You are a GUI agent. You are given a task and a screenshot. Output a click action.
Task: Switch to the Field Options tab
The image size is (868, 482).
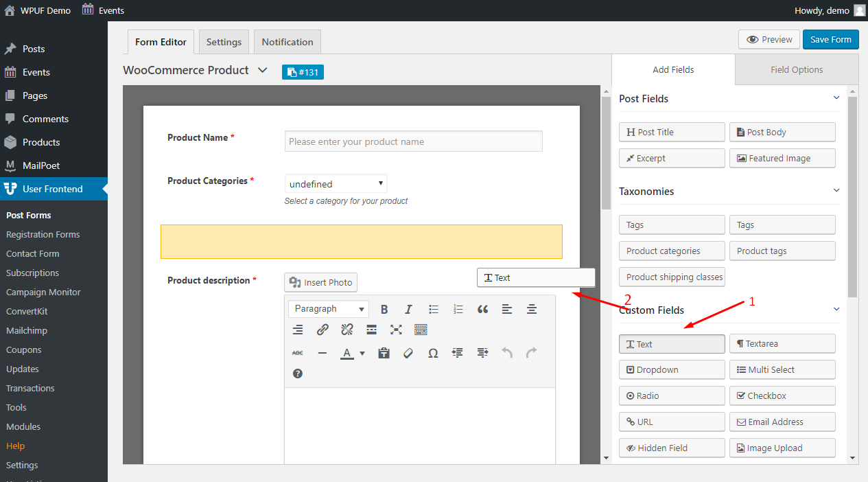pos(797,69)
